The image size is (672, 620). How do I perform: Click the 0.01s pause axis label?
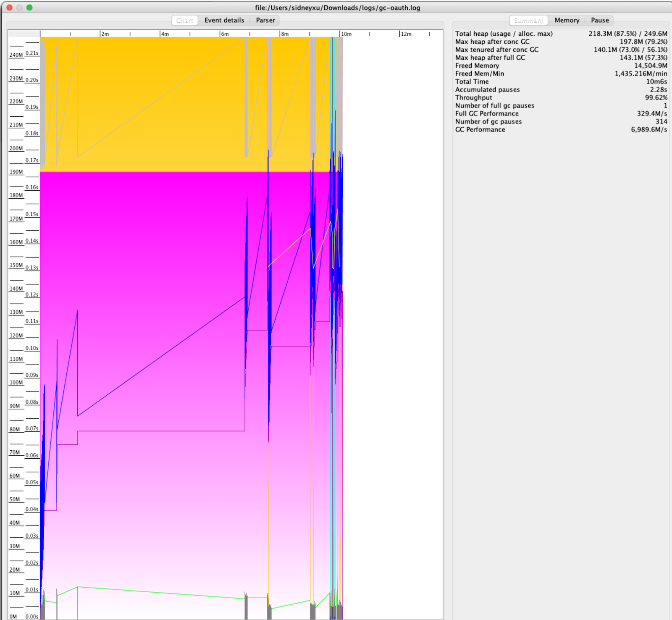32,589
